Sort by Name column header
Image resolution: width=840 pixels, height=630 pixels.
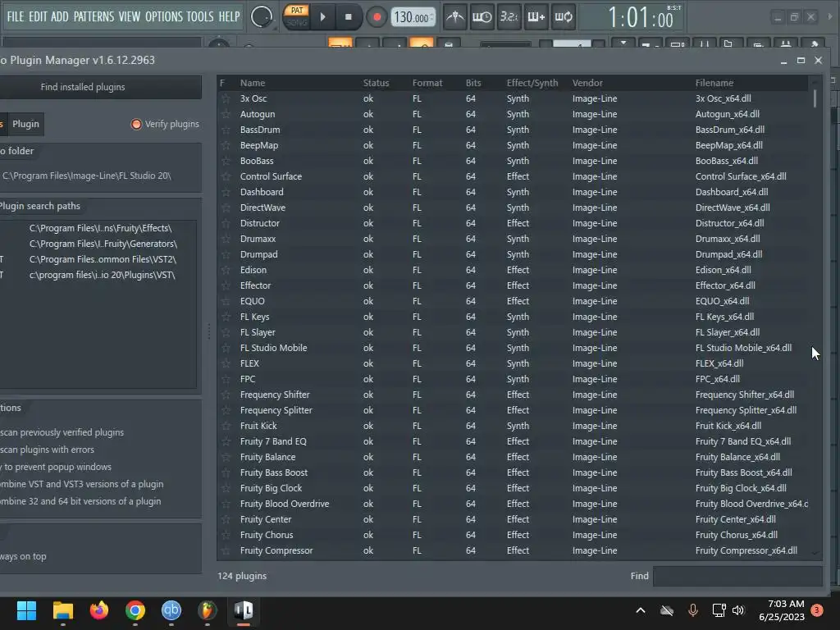pos(253,83)
